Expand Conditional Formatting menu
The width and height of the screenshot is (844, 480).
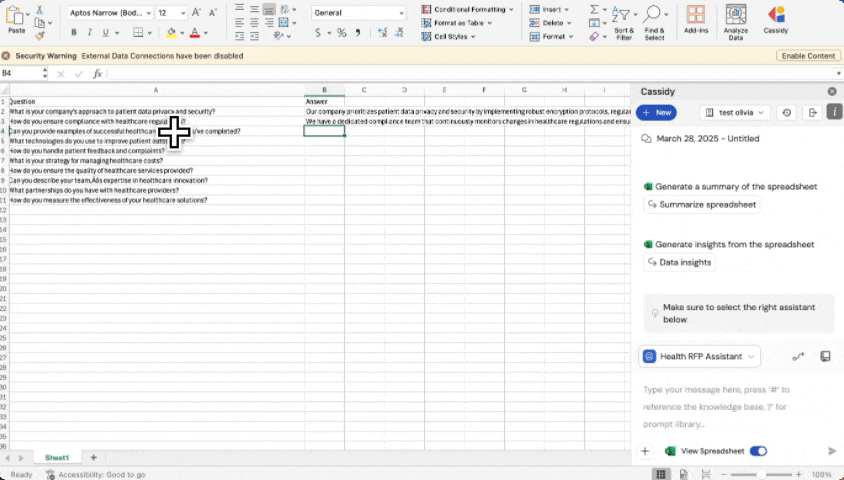point(467,9)
